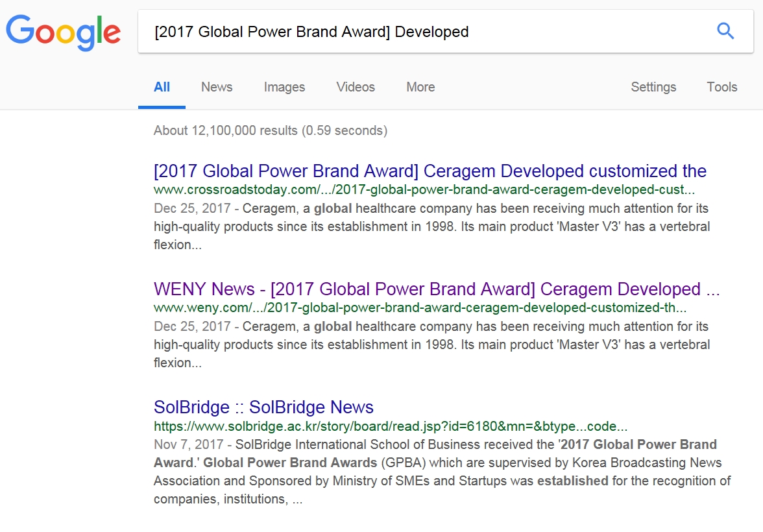The height and width of the screenshot is (532, 763).
Task: Click the solbridge.ac.kr green URL
Action: click(x=391, y=426)
